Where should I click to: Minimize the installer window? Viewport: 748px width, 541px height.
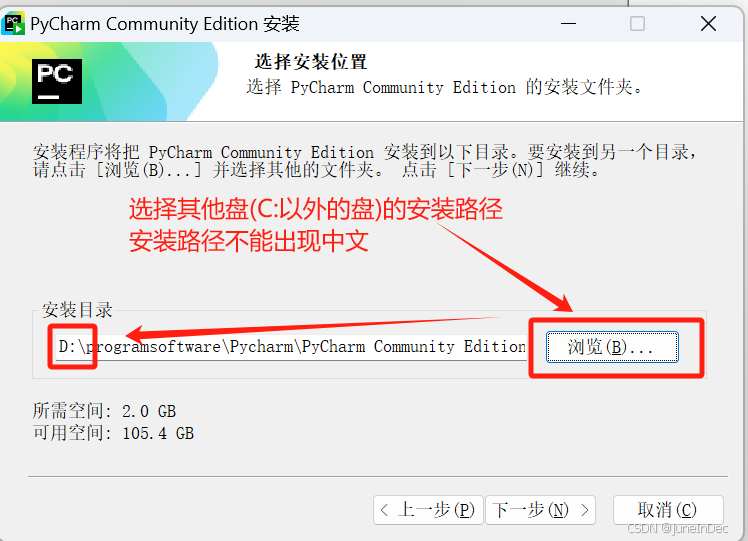coord(568,23)
